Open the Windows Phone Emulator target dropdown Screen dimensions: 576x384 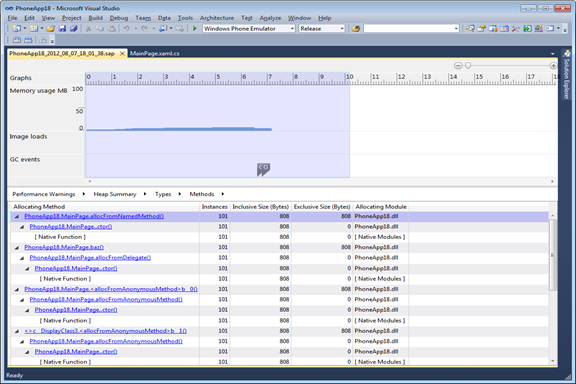[x=292, y=28]
